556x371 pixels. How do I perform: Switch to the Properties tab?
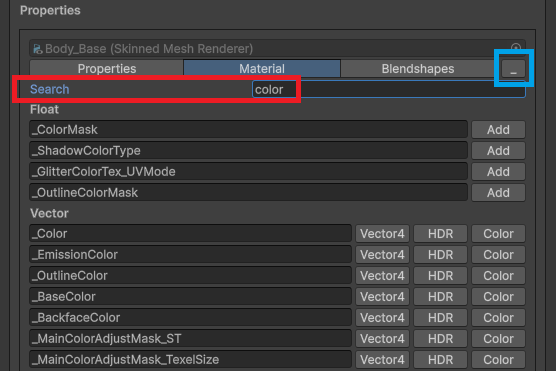click(x=107, y=68)
